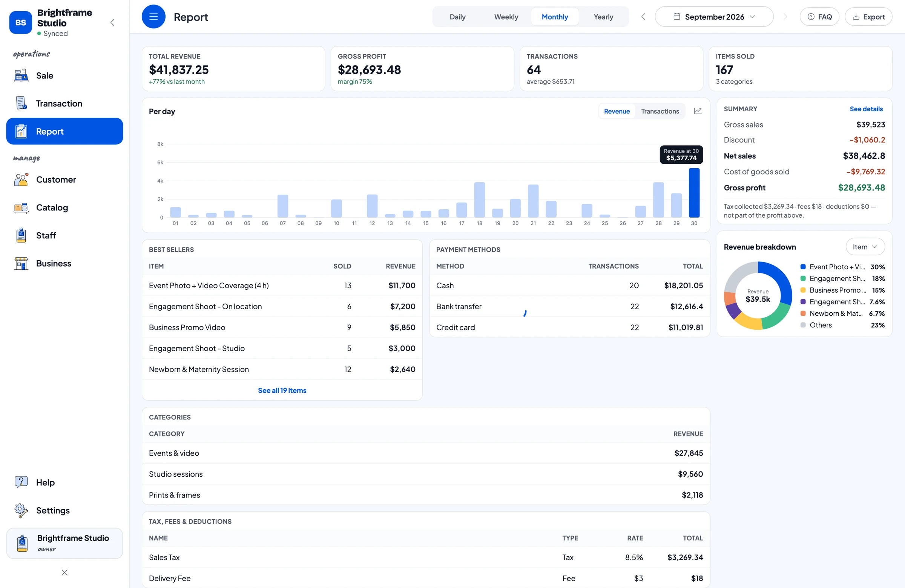
Task: Click the Total Revenue card
Action: pyautogui.click(x=233, y=69)
